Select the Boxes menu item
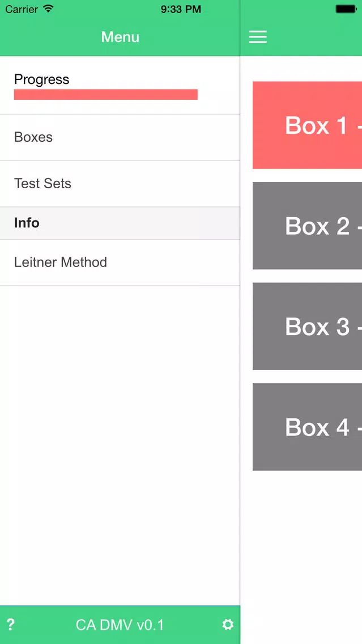Viewport: 362px width, 644px height. [x=120, y=137]
